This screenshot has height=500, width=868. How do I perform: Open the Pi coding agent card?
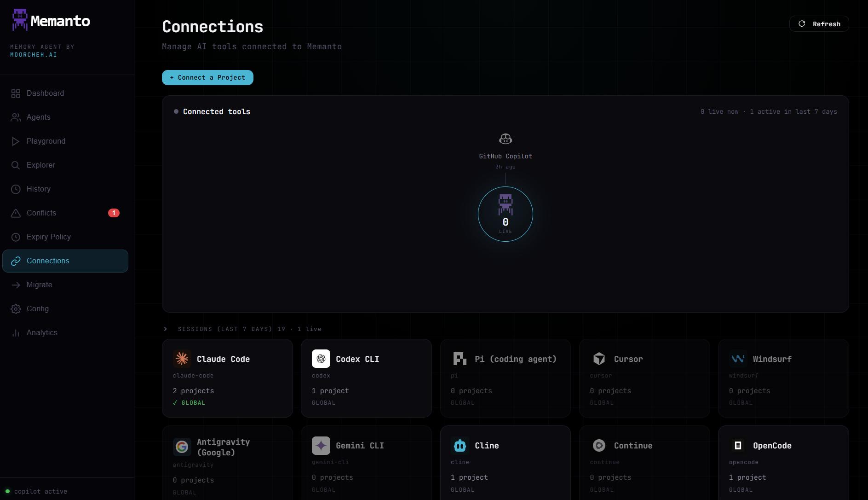506,378
